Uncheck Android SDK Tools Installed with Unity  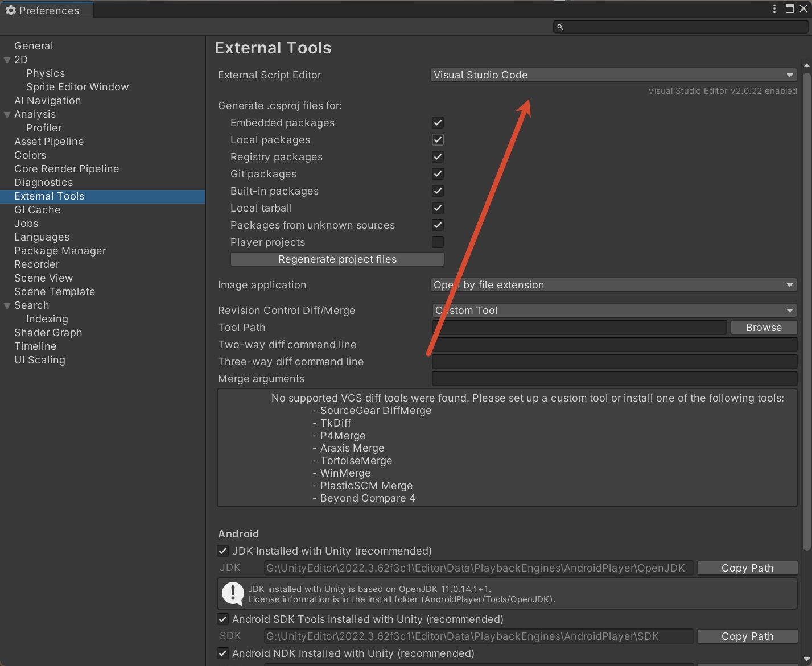point(223,619)
